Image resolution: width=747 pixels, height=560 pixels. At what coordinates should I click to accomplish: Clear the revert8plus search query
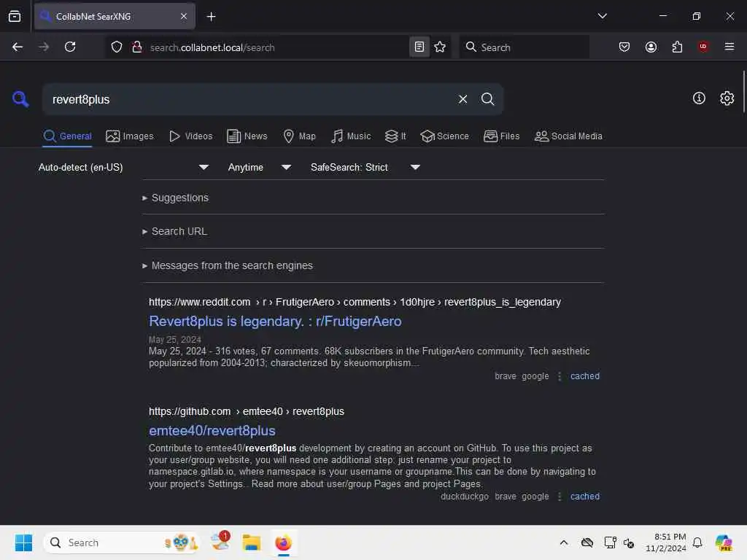coord(462,99)
